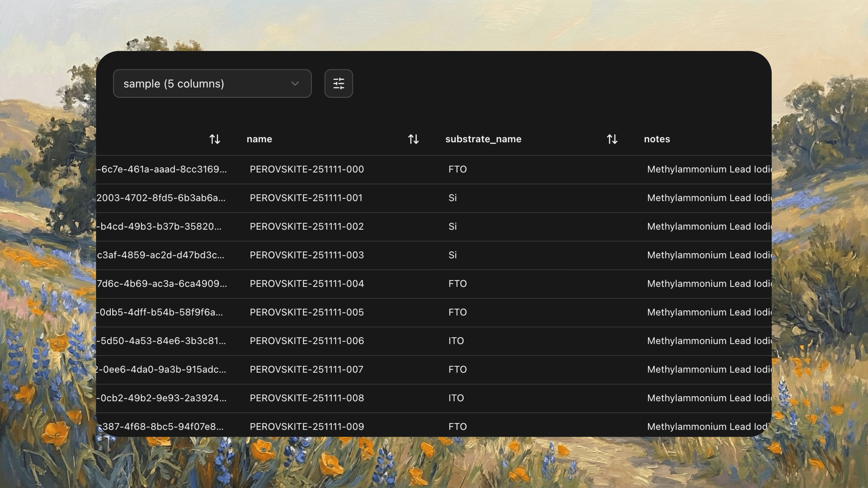Viewport: 868px width, 488px height.
Task: Click ID cell containing 5d50-4a53
Action: [161, 341]
